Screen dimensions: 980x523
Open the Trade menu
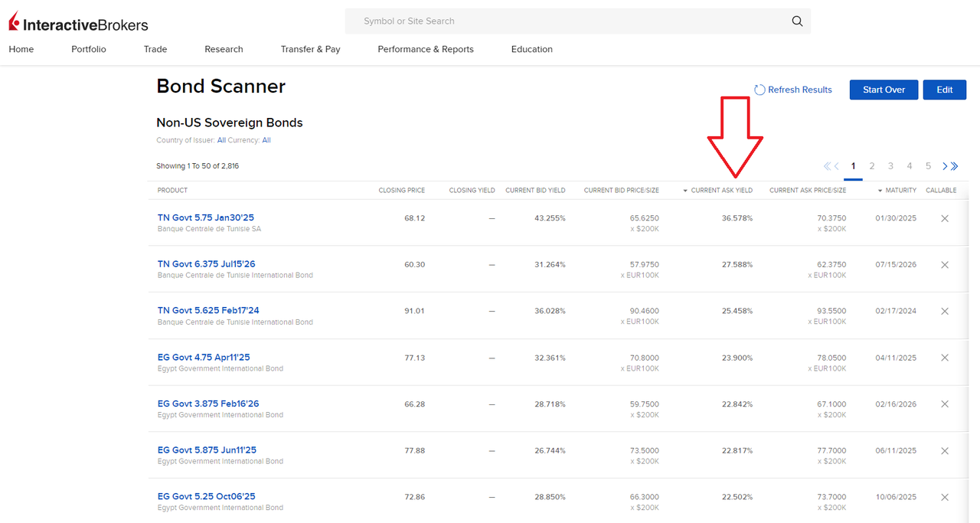pyautogui.click(x=155, y=49)
